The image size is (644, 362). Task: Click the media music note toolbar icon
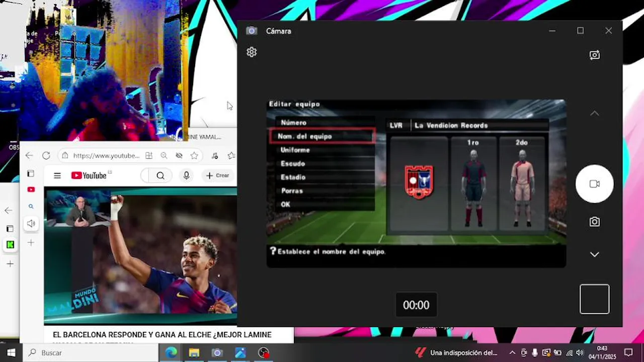point(215,156)
